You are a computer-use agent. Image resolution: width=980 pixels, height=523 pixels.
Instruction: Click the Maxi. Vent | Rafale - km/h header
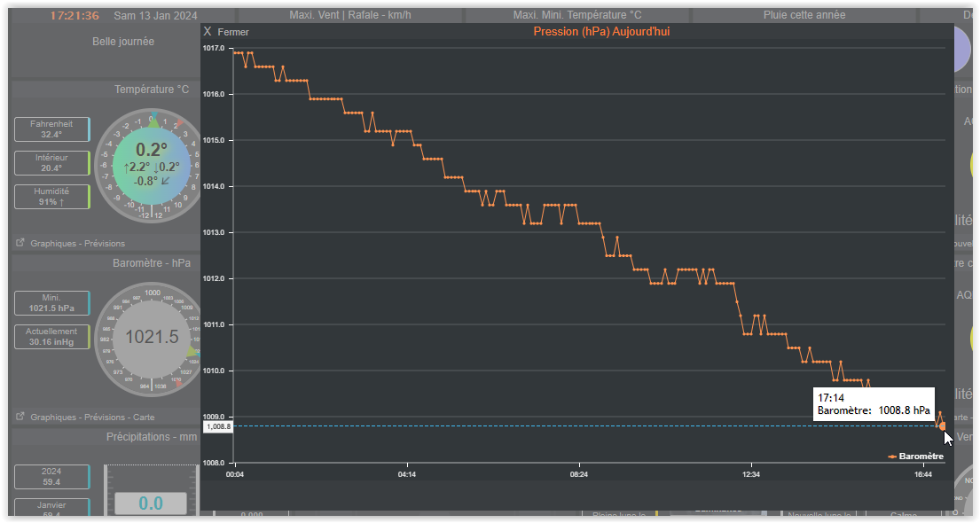click(350, 15)
